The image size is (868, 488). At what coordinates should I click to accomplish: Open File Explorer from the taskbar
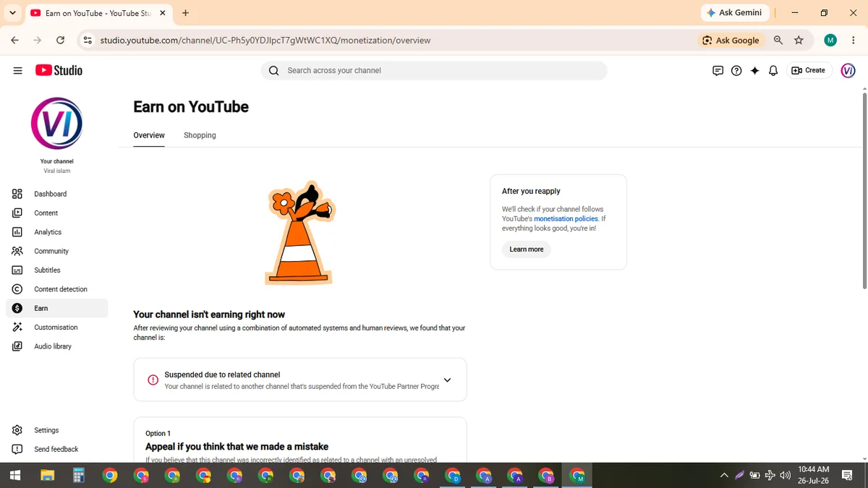(47, 475)
